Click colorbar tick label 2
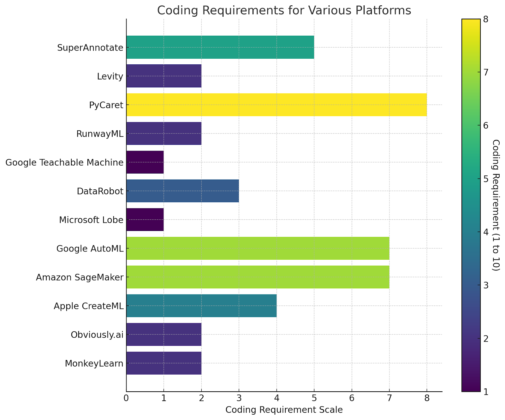The width and height of the screenshot is (505, 420). click(x=486, y=339)
